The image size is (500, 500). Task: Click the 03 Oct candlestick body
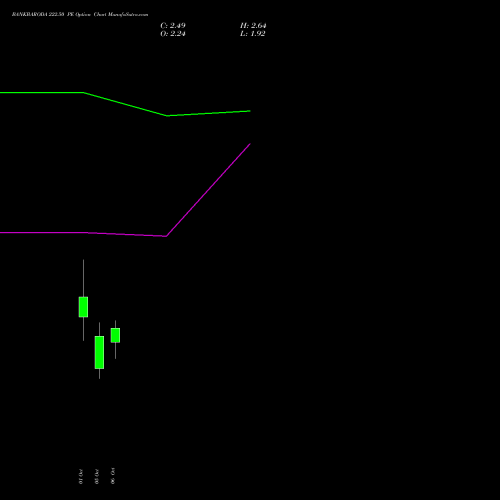(99, 352)
